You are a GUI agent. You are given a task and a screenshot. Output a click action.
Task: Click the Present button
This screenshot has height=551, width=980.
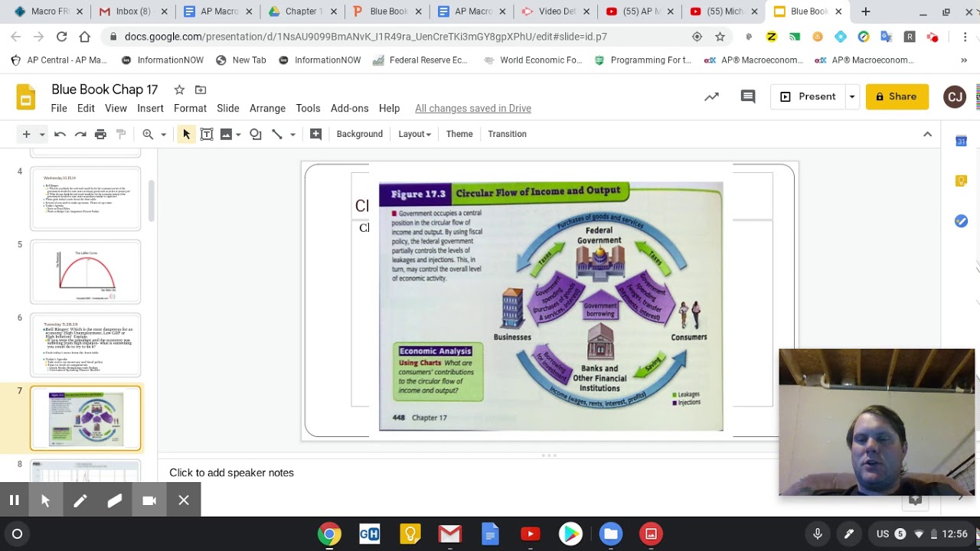point(808,96)
